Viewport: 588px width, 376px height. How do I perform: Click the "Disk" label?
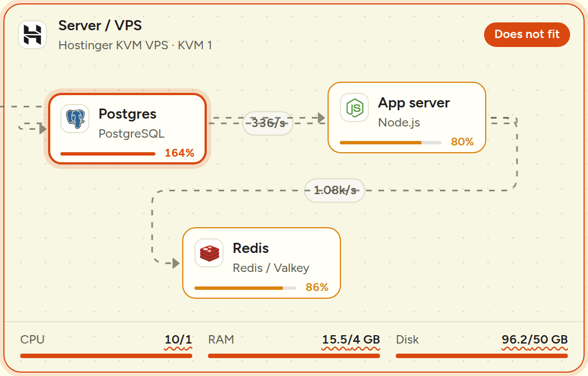pos(407,340)
